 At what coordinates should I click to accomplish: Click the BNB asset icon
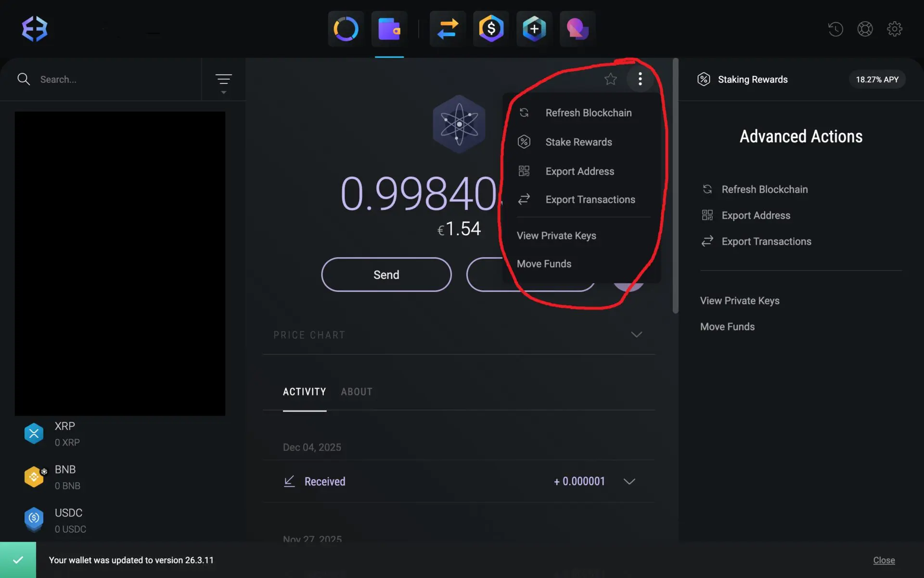[34, 477]
